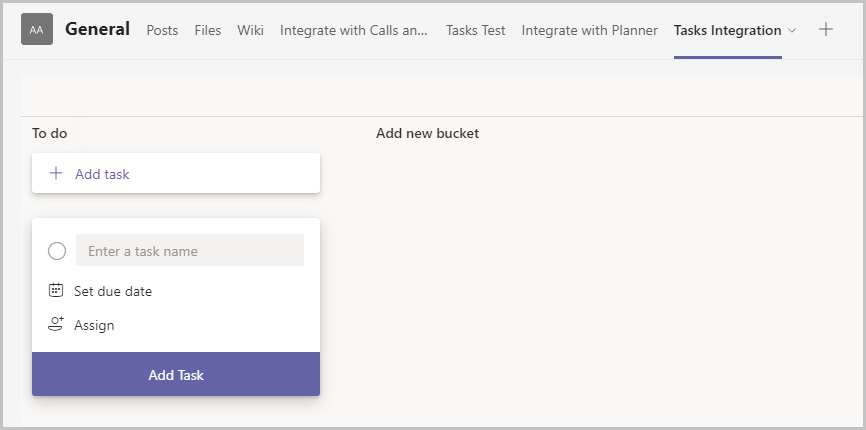Focus the Enter a task name field
The image size is (866, 430).
190,250
